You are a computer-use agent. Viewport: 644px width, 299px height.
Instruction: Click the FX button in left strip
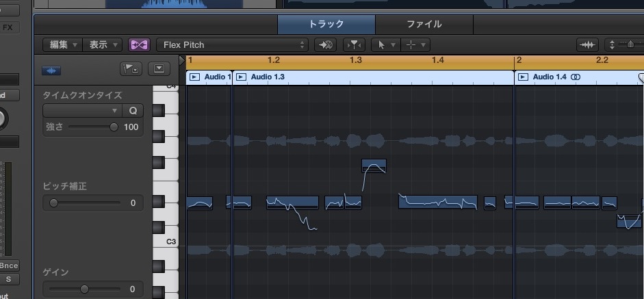[x=8, y=27]
